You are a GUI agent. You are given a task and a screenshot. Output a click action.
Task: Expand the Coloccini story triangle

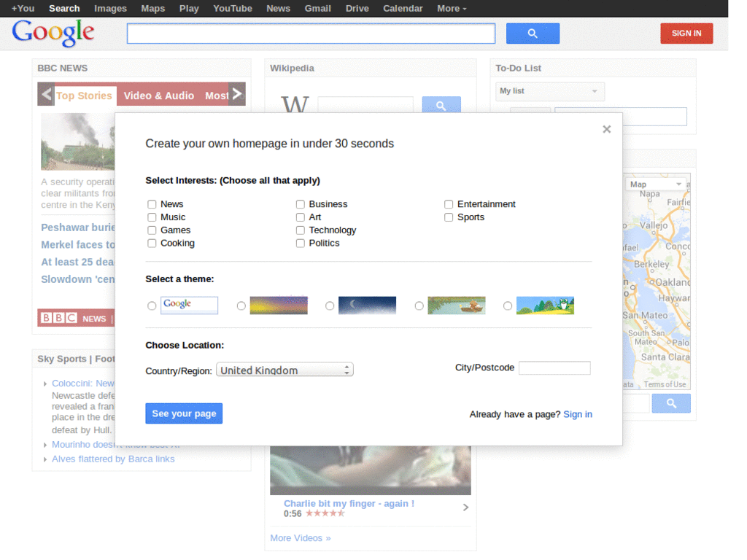point(44,384)
